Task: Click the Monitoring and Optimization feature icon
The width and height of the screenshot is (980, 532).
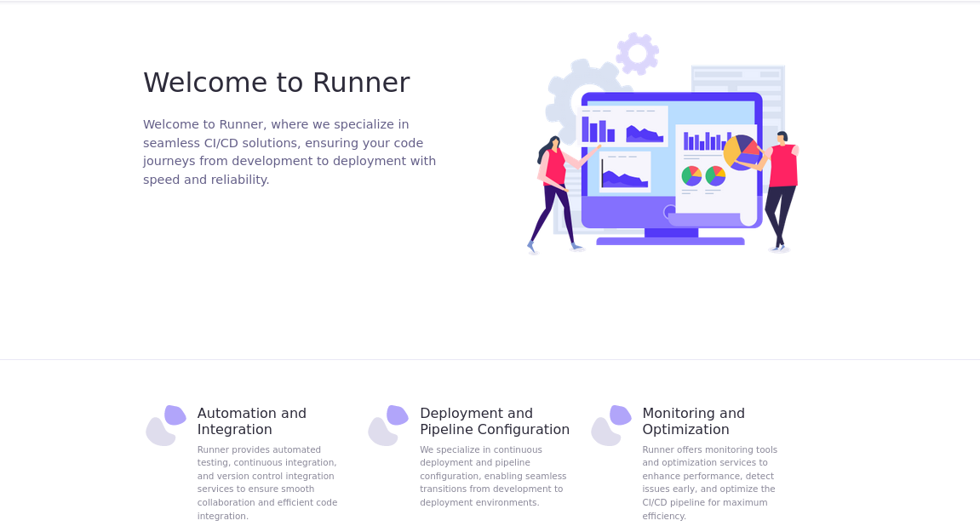Action: point(610,425)
